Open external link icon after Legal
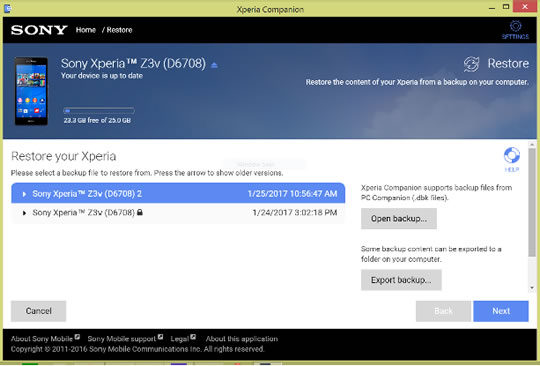540x366 pixels. pos(193,337)
